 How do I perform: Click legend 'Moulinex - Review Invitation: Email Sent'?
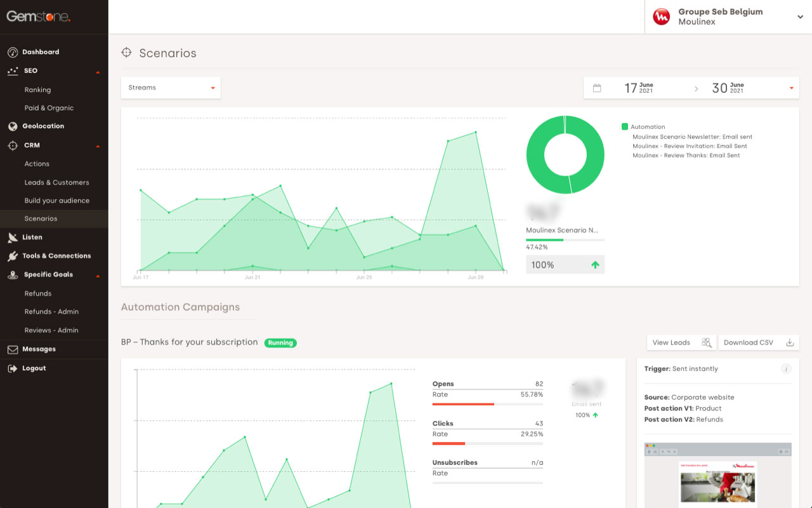coord(690,146)
